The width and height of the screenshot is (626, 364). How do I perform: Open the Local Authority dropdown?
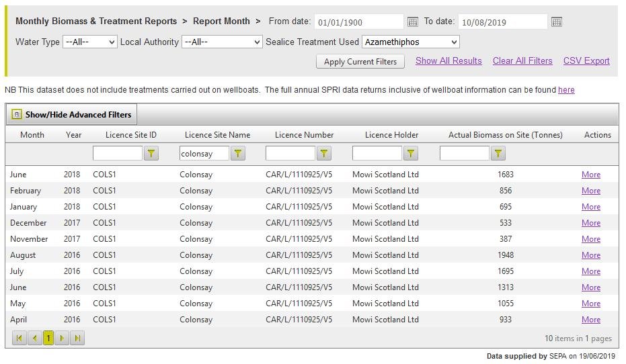pyautogui.click(x=222, y=42)
